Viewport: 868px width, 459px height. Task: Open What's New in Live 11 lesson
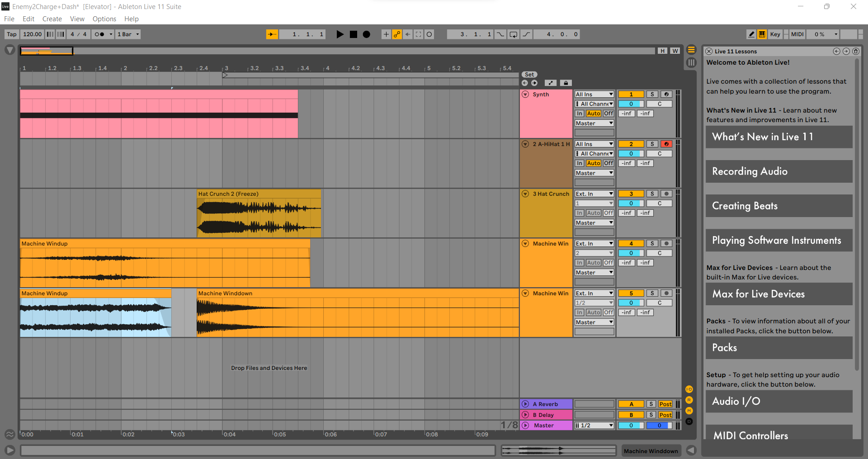coord(779,137)
